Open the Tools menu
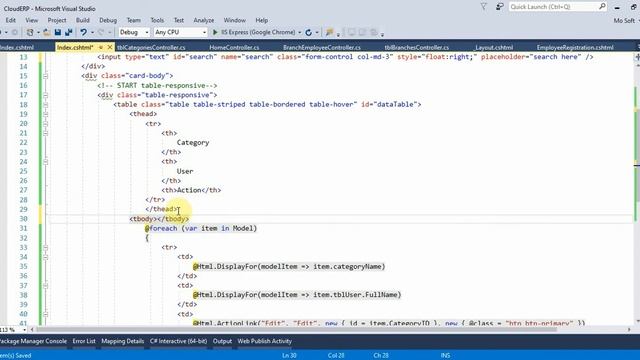640x360 pixels. click(157, 20)
